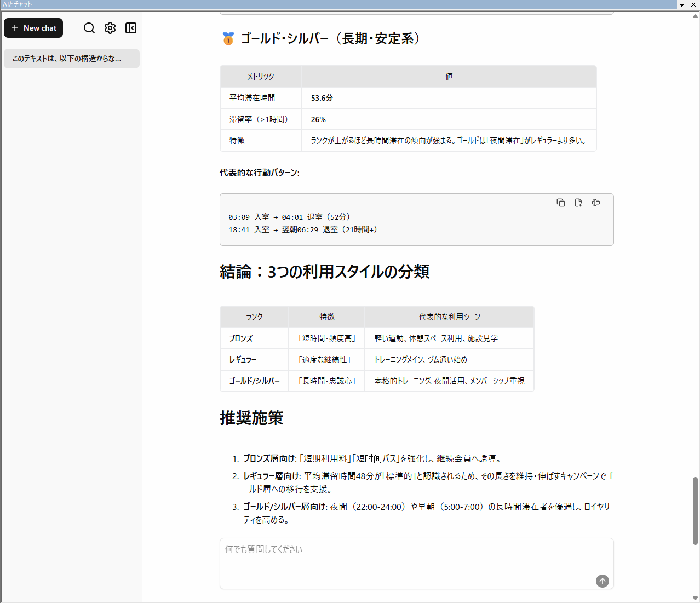Screen dimensions: 700x603
Task: Select the 「適度な継続性」 cell
Action: [x=327, y=360]
